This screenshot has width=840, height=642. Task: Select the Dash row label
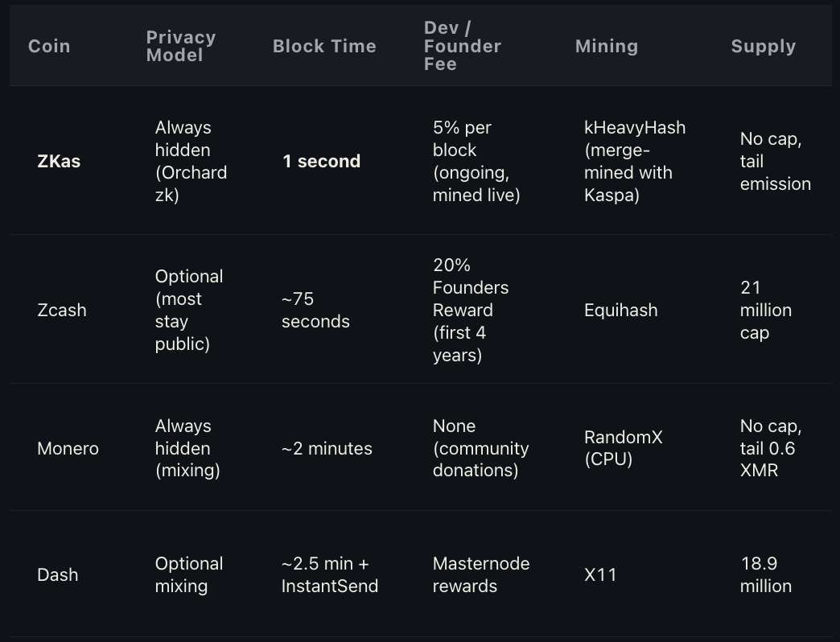click(x=58, y=574)
